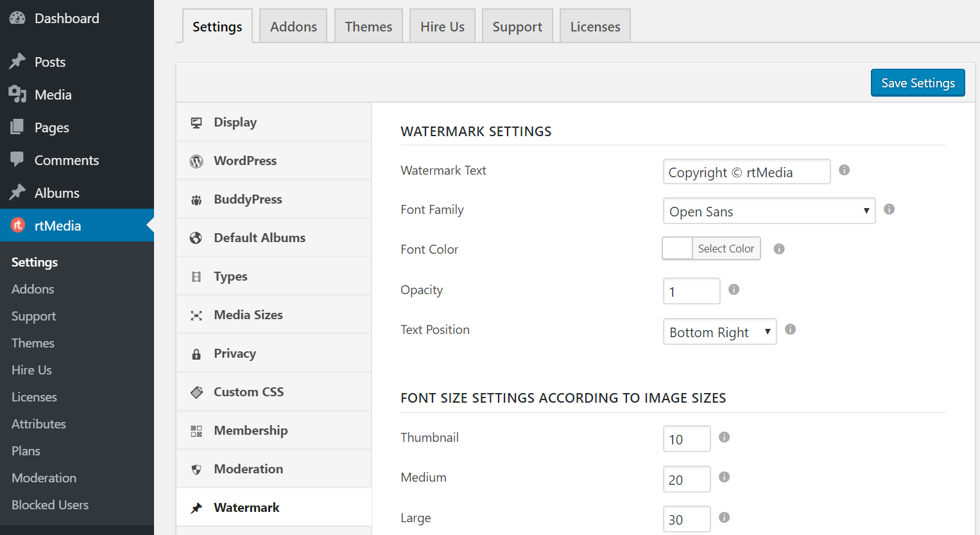Open the Themes tab
The width and height of the screenshot is (980, 535).
pyautogui.click(x=368, y=26)
